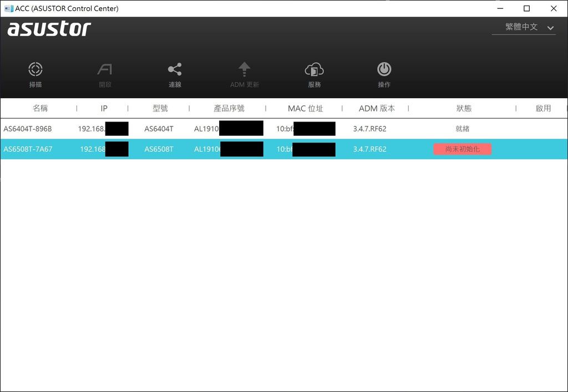Select the AS6508T-7A67 device name
This screenshot has width=568, height=392.
point(28,149)
